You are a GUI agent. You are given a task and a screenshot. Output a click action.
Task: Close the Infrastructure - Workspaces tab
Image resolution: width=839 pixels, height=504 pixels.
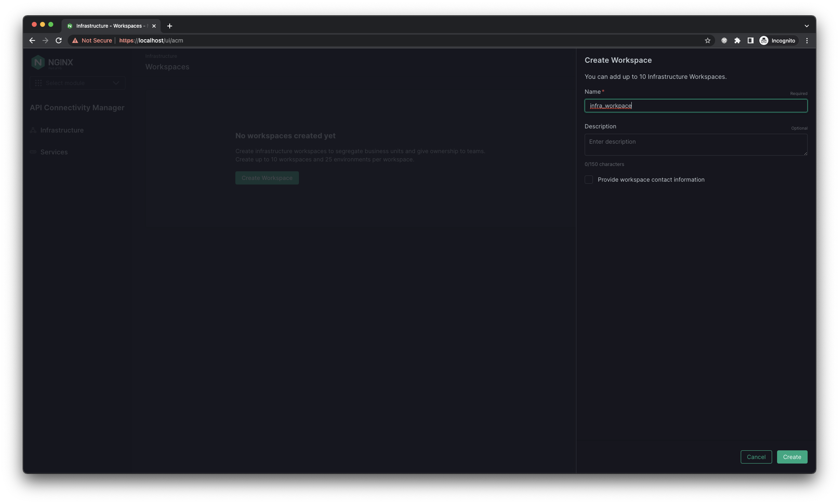click(154, 26)
